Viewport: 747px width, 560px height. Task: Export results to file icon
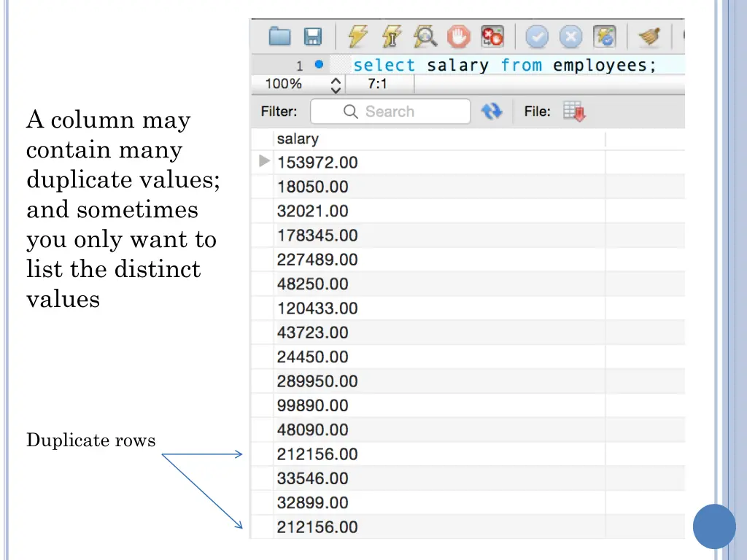point(575,112)
